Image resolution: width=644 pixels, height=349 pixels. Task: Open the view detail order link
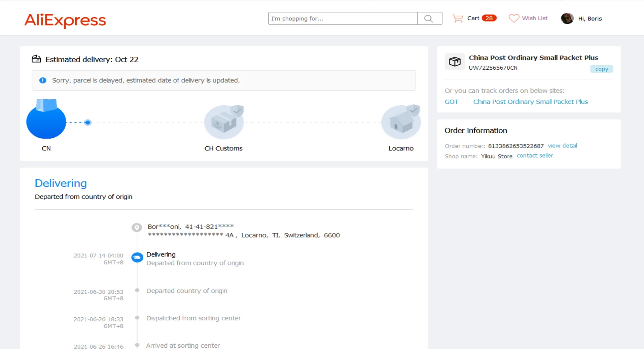coord(562,146)
